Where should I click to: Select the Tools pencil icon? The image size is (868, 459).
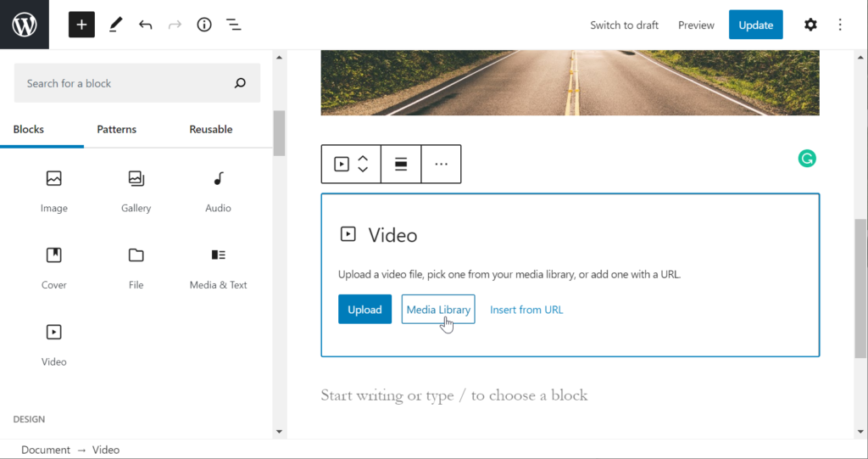[x=115, y=25]
